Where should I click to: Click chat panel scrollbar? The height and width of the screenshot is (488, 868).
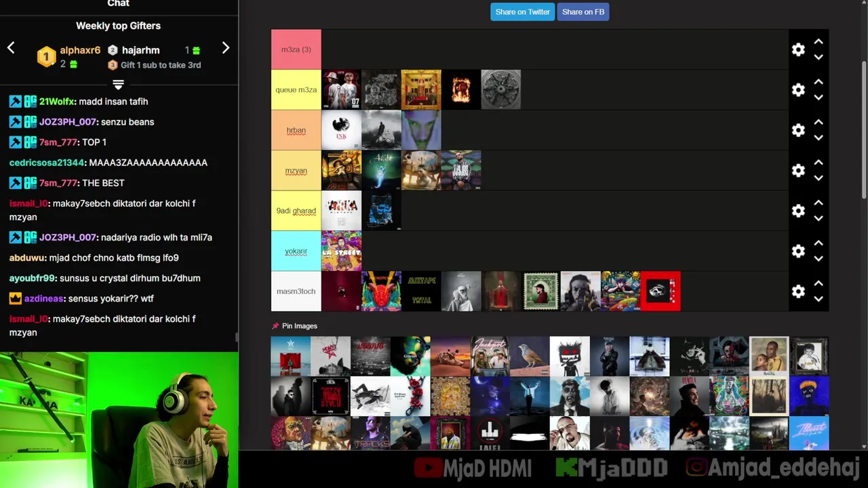[x=237, y=338]
